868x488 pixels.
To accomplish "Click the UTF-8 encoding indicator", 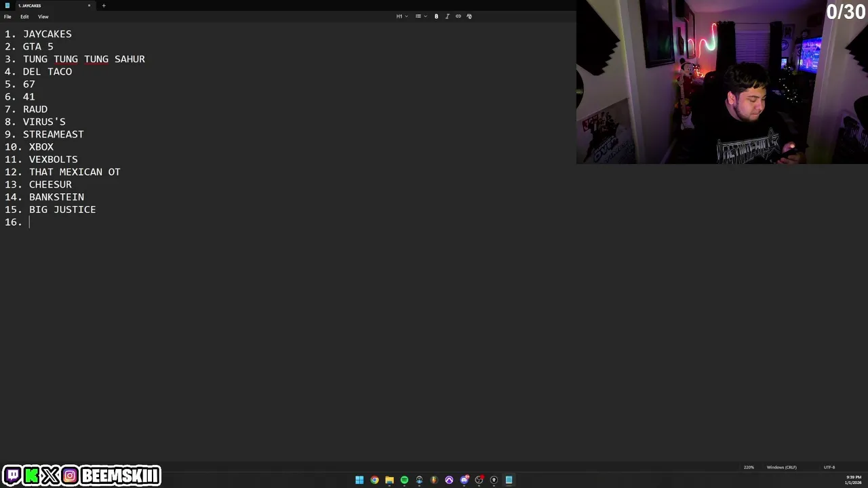I will tap(829, 467).
